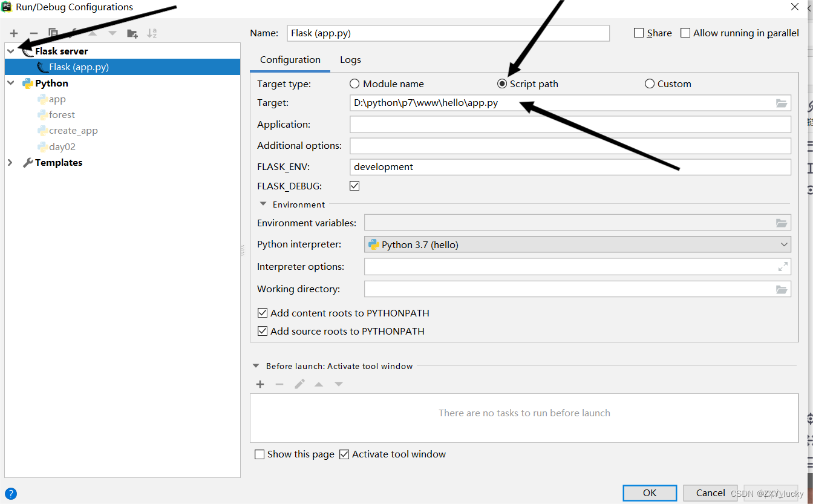Open Environment variables editor folder icon
Screen dimensions: 813x504
(782, 223)
